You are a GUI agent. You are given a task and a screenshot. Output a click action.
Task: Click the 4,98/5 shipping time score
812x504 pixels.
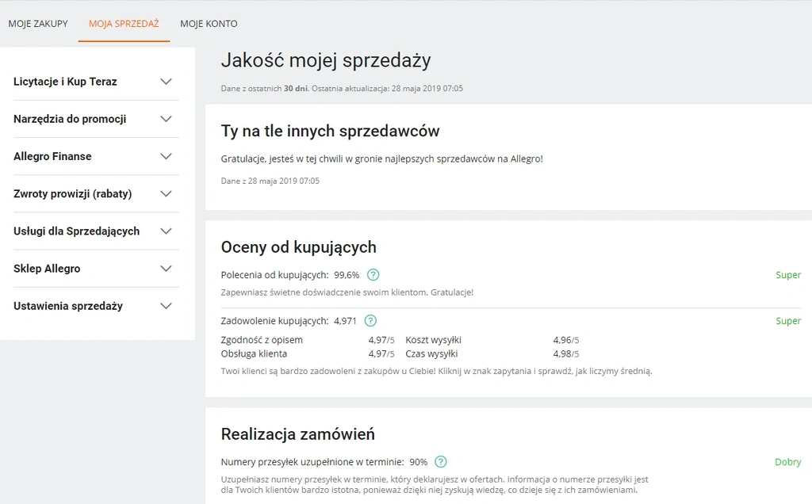point(566,354)
